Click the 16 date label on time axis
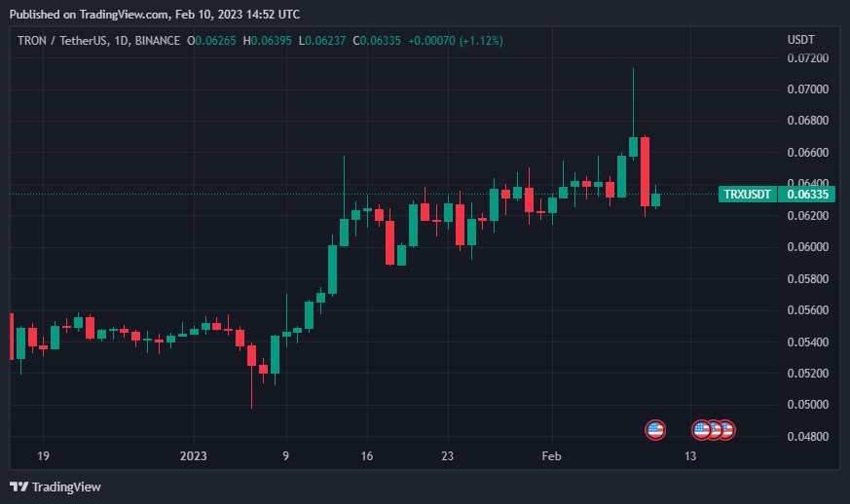 (367, 455)
